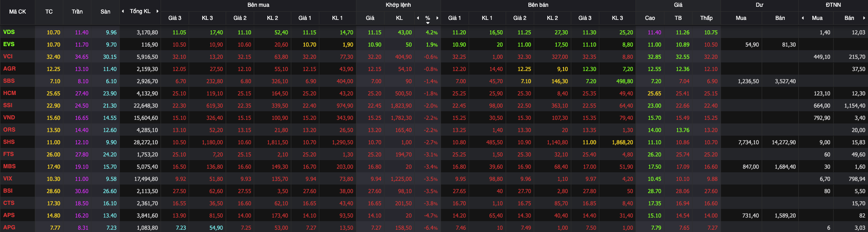Click VND total volume 15,604,60
Viewport: 868px width, 232px height.
coord(146,118)
